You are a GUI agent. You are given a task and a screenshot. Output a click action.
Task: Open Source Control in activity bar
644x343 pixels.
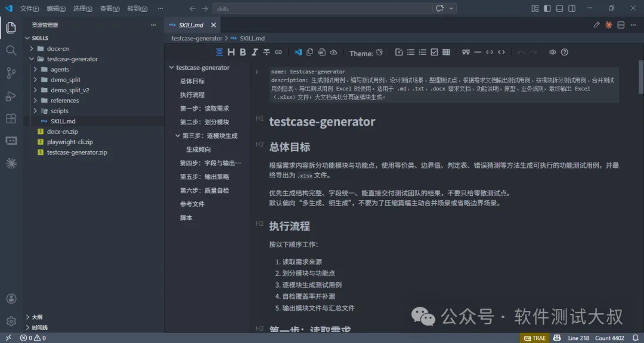pos(11,73)
